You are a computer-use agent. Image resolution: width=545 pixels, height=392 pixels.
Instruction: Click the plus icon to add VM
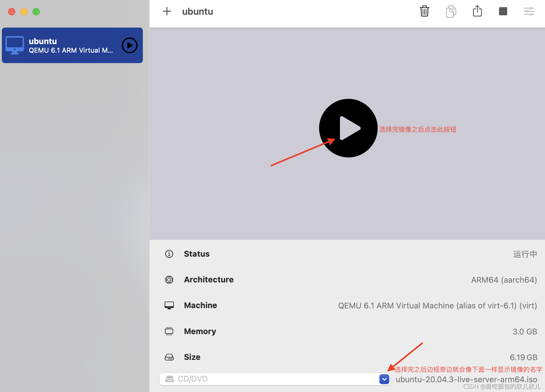[167, 11]
